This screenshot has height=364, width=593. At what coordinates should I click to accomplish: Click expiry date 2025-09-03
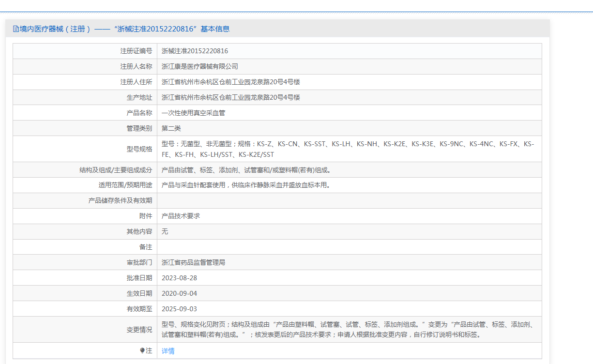(179, 309)
